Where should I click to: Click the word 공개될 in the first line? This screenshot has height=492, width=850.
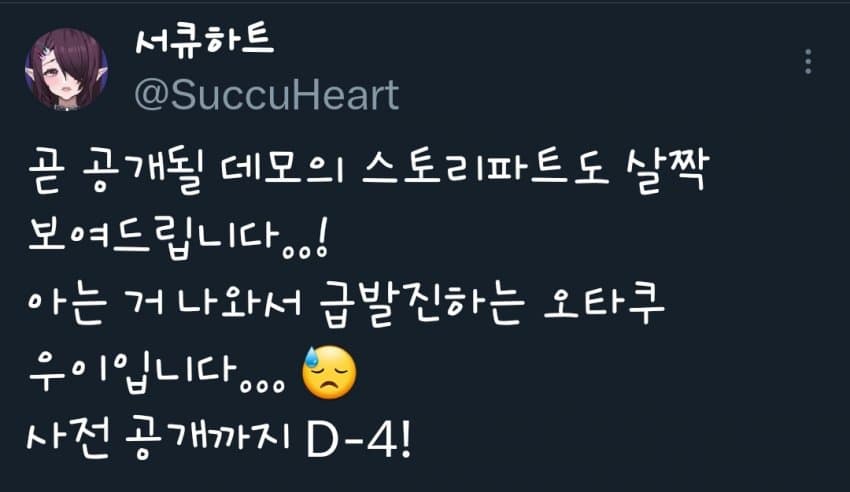142,174
